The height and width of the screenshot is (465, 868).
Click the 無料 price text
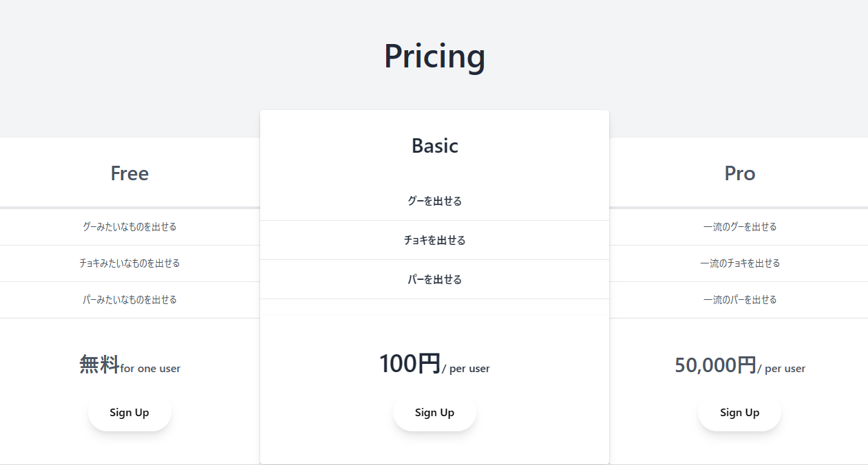click(x=99, y=364)
